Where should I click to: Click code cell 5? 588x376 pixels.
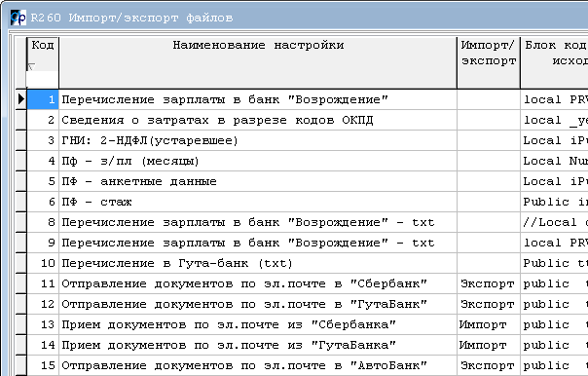tap(43, 181)
